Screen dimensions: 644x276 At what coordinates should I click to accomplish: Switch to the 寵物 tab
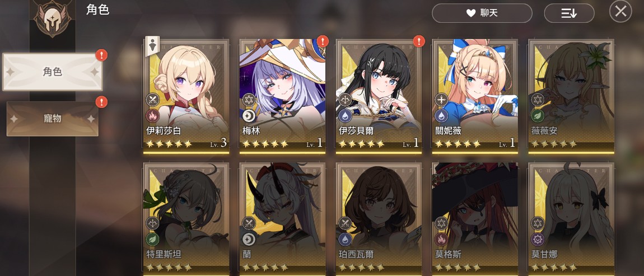point(53,119)
